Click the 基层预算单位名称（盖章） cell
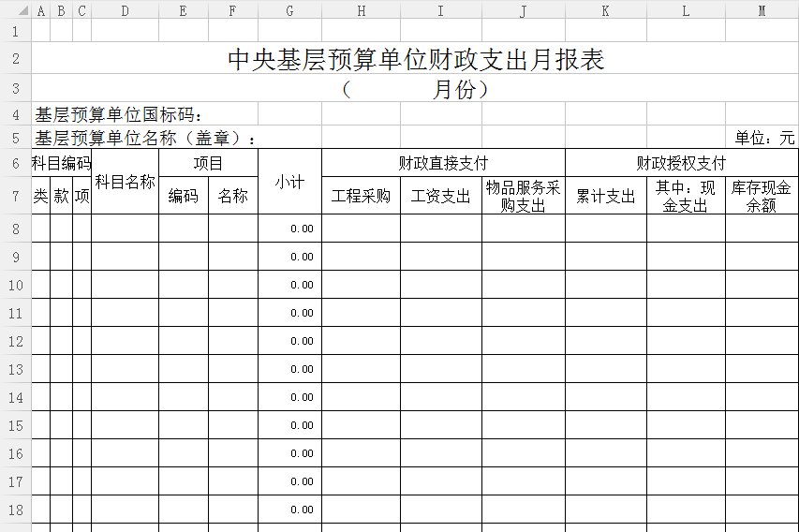The image size is (799, 532). [145, 138]
